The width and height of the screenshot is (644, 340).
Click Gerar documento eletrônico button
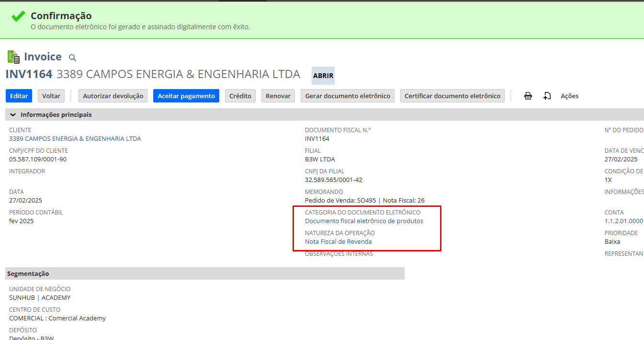348,96
